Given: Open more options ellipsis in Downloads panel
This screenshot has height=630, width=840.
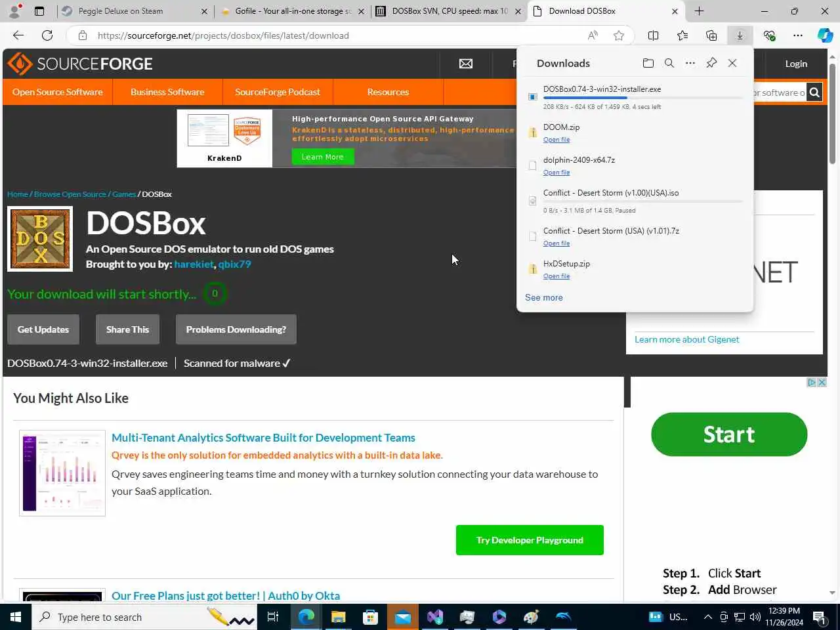Looking at the screenshot, I should tap(690, 63).
